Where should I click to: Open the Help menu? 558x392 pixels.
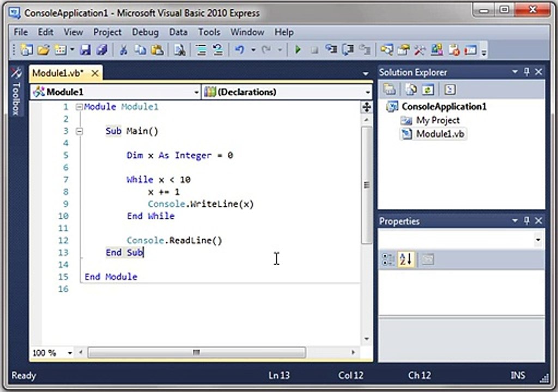pyautogui.click(x=283, y=32)
